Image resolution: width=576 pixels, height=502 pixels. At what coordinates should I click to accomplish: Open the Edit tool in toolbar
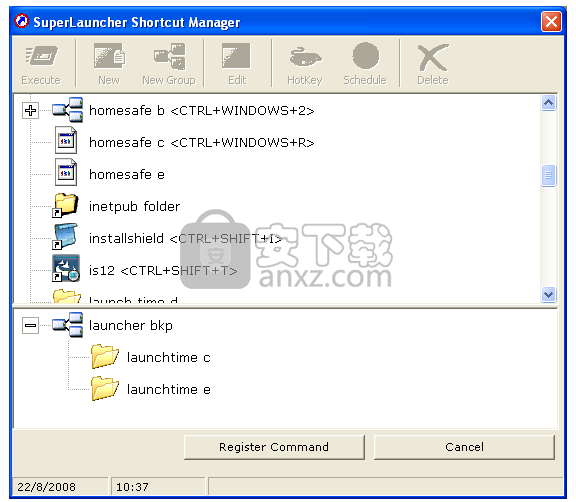tap(236, 56)
